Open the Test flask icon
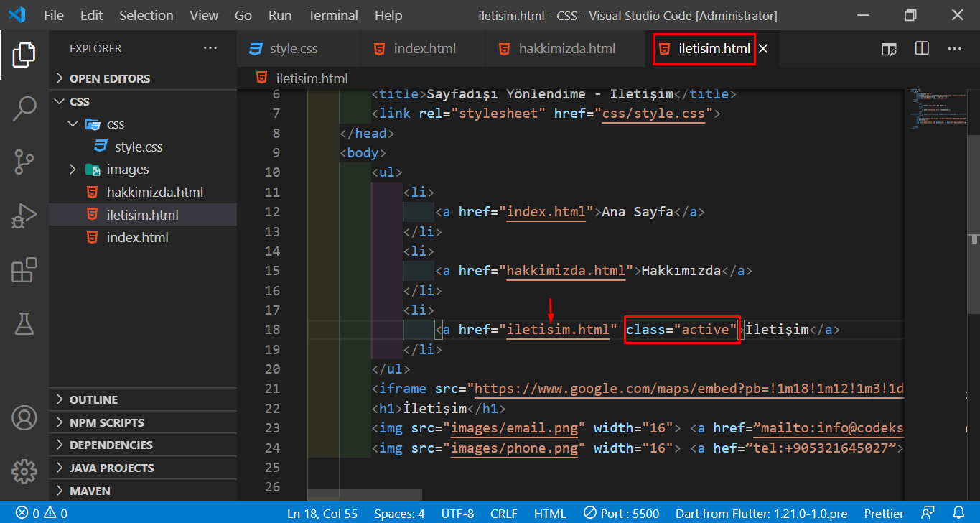This screenshot has height=523, width=980. point(24,324)
